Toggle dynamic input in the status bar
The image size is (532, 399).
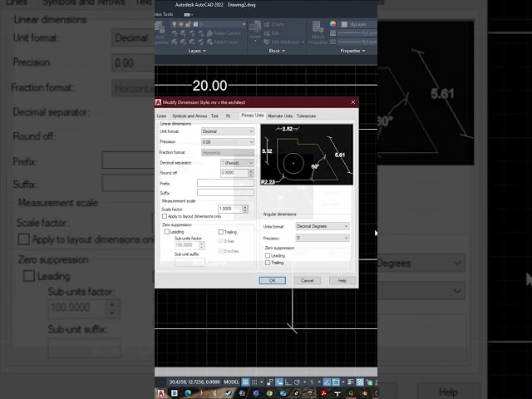coord(279,382)
